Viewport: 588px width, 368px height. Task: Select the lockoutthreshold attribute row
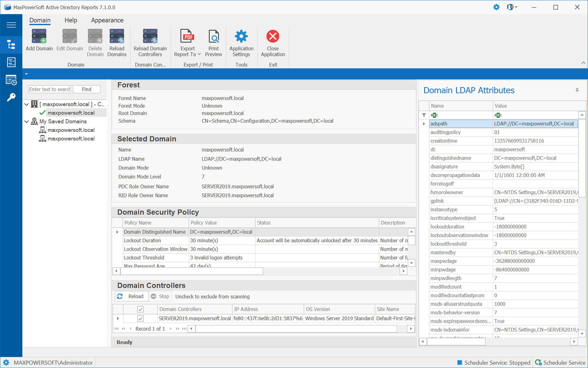coord(504,244)
